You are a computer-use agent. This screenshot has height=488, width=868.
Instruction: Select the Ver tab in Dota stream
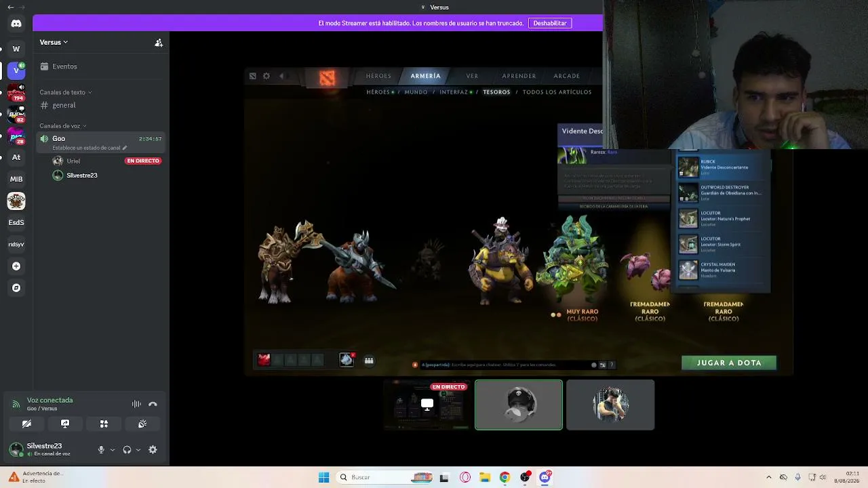(472, 76)
